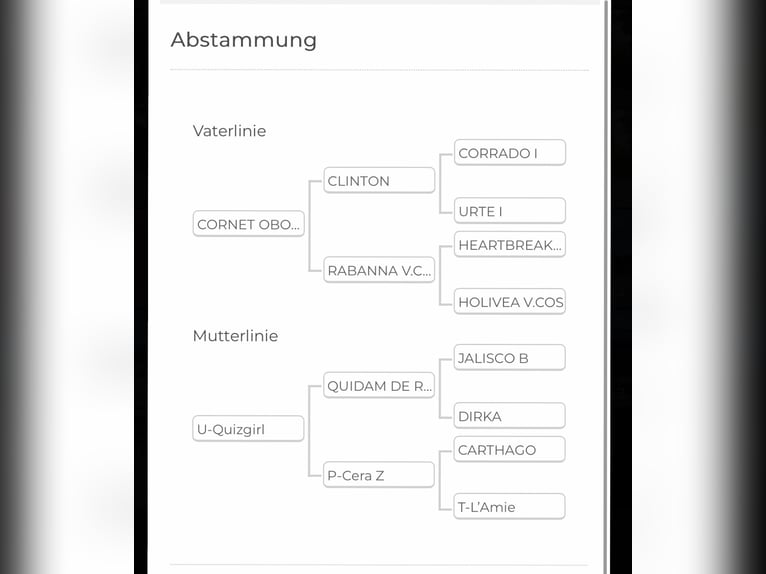766x574 pixels.
Task: Select the T-L'Amie pedigree box
Action: point(510,507)
